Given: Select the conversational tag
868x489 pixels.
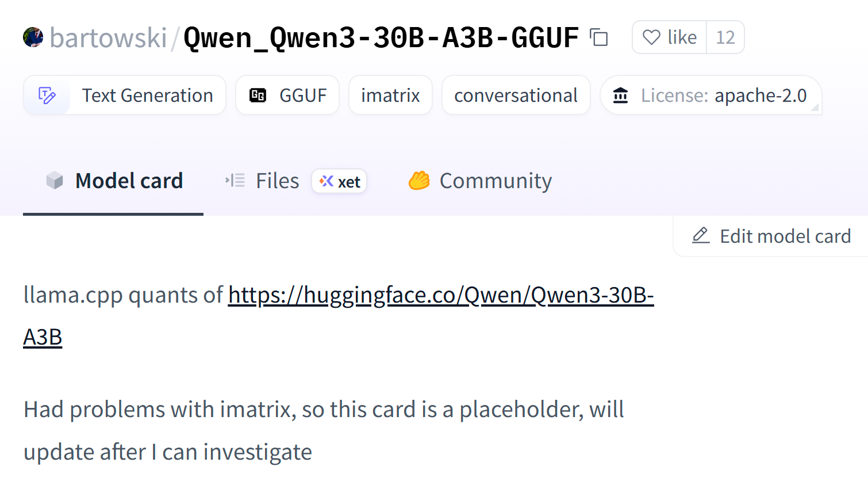Looking at the screenshot, I should (516, 95).
